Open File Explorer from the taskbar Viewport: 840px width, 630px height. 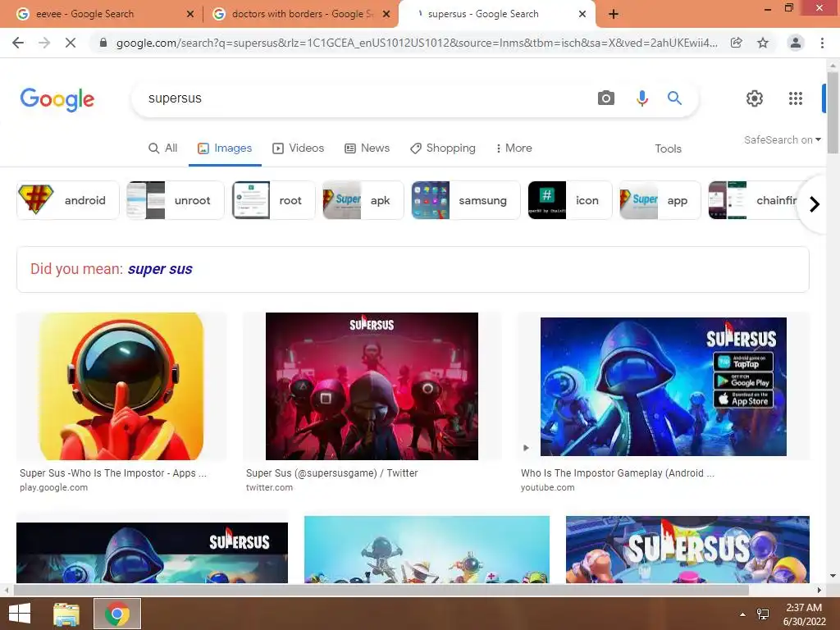coord(66,614)
